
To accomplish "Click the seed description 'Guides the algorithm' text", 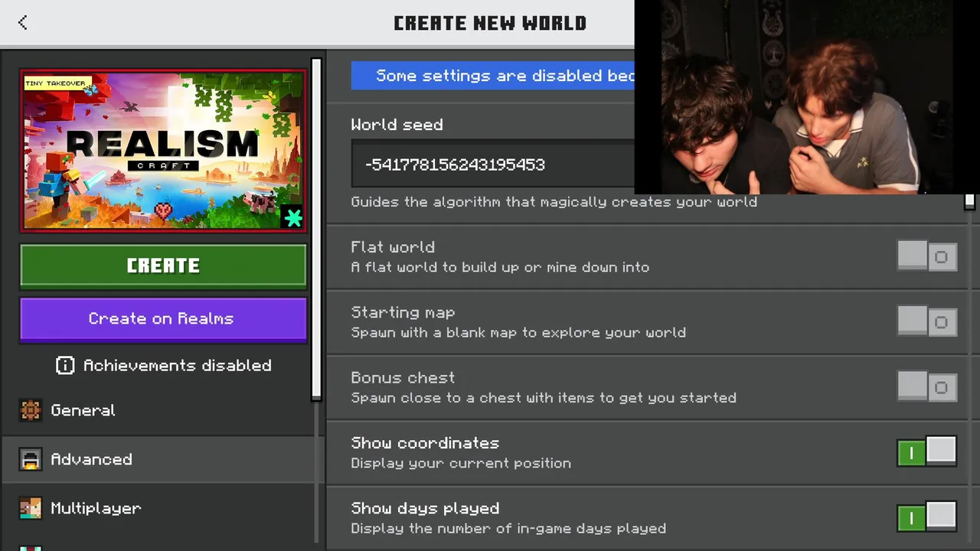I will point(554,202).
